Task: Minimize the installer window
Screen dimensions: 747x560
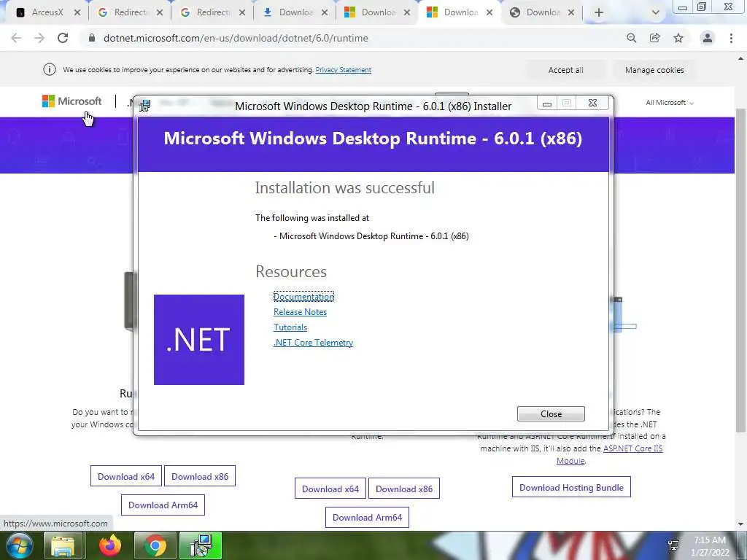Action: pyautogui.click(x=547, y=104)
